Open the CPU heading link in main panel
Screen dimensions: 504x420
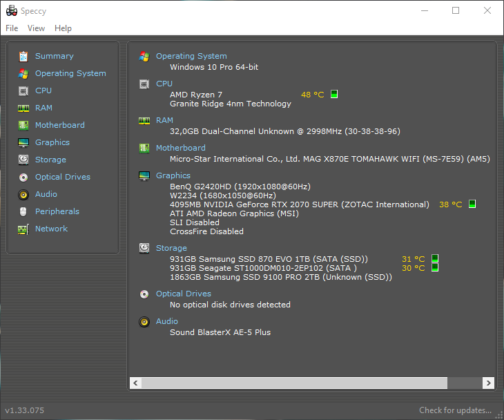[164, 84]
